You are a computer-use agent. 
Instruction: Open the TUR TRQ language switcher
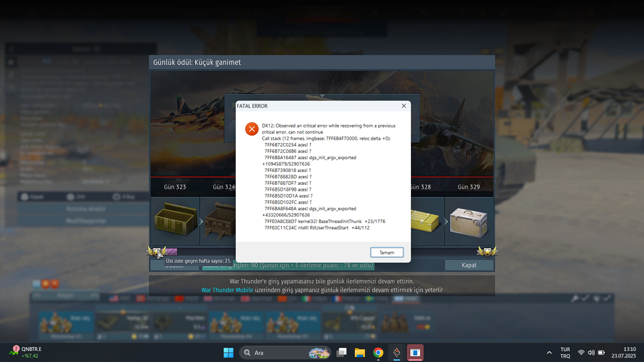[x=565, y=352]
